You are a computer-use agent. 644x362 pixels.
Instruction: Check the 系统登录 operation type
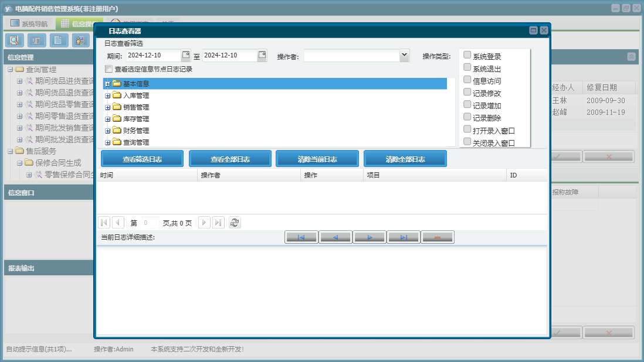tap(467, 55)
